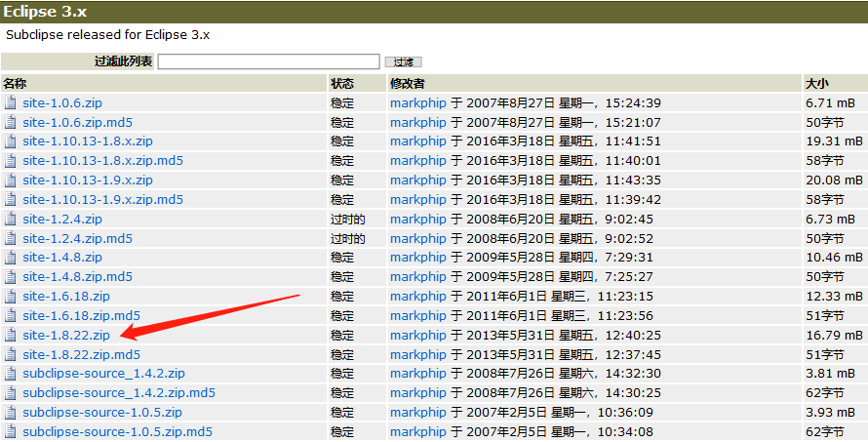Download site-1.4.8.zip

coord(62,258)
